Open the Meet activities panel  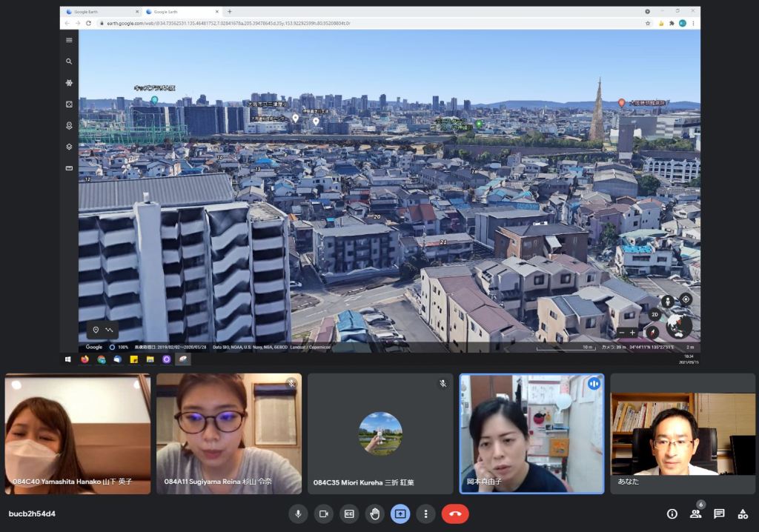(x=742, y=513)
